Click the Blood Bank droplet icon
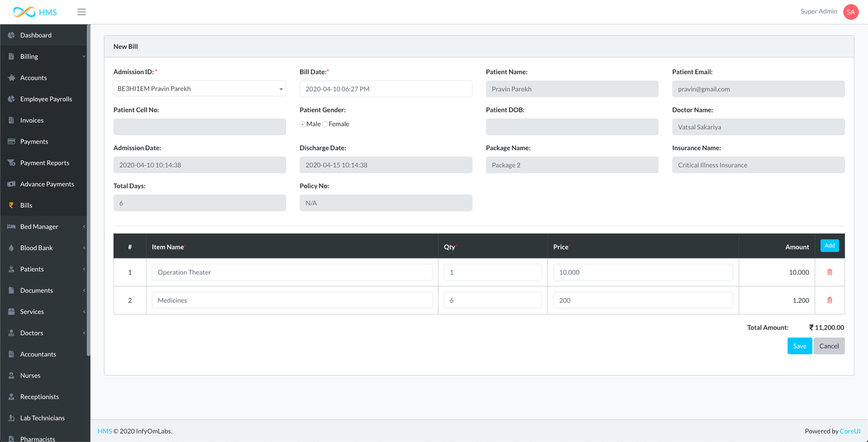This screenshot has height=442, width=868. click(11, 248)
